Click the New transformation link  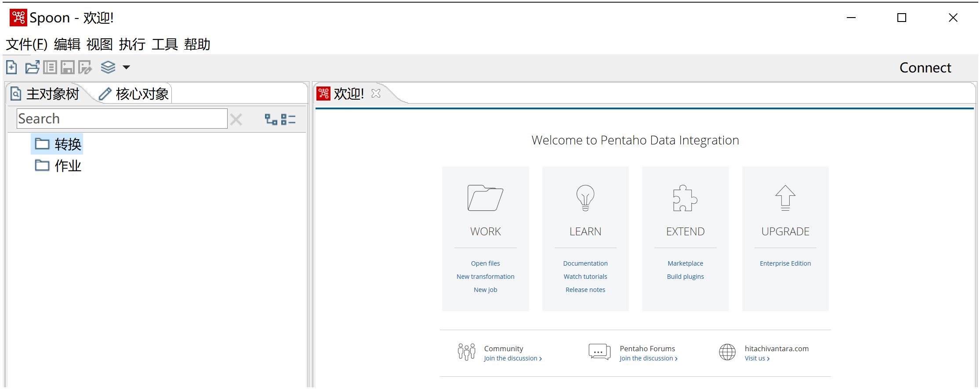click(x=485, y=277)
